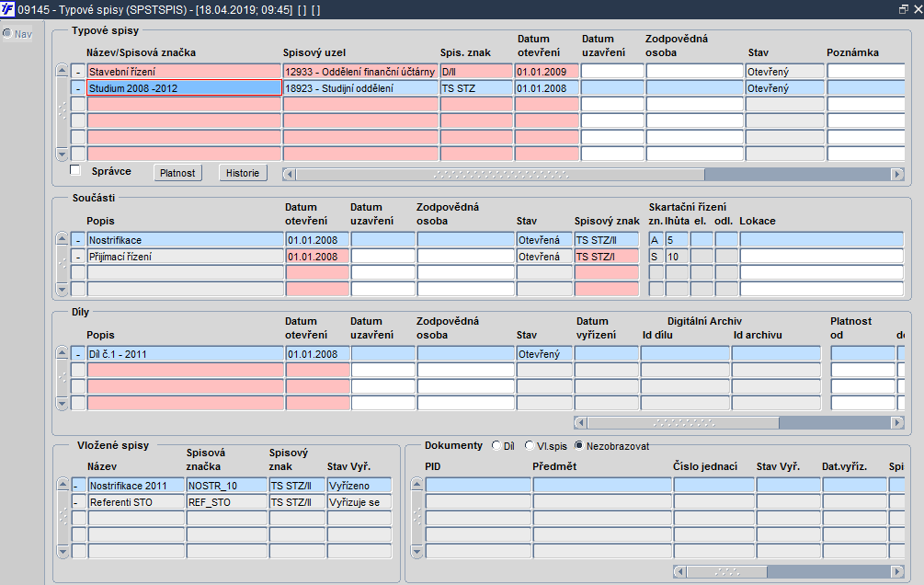Viewport: 924px width, 585px height.
Task: Select the Studium 2008 -2012 name field
Action: [x=184, y=88]
